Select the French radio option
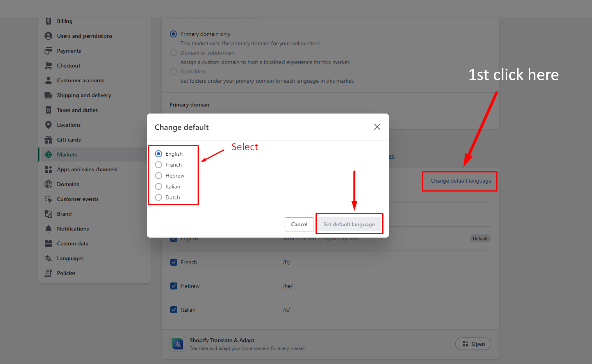Viewport: 592px width, 364px height. [159, 165]
